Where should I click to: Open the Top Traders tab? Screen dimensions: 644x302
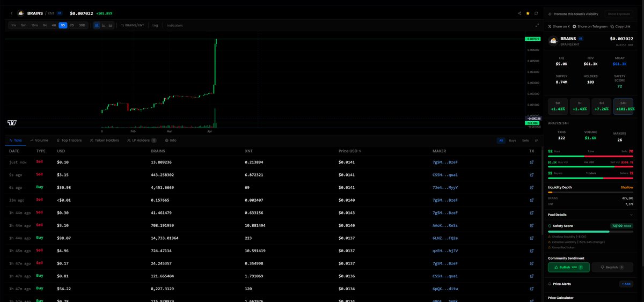69,140
